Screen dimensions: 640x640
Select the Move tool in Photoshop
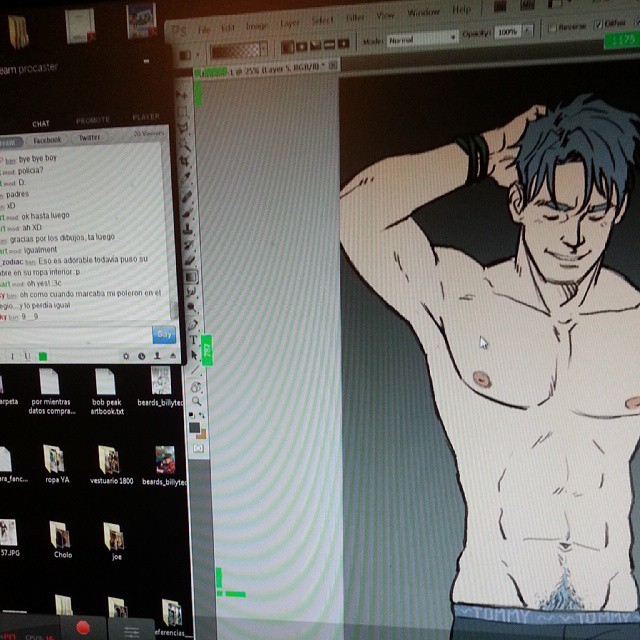pos(182,95)
